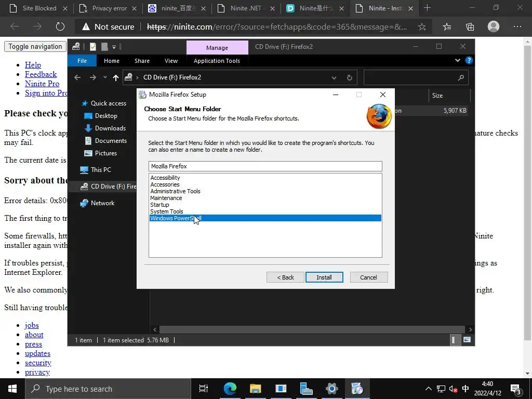The image size is (532, 399).
Task: Open recent locations dropdown in Explorer
Action: [105, 78]
